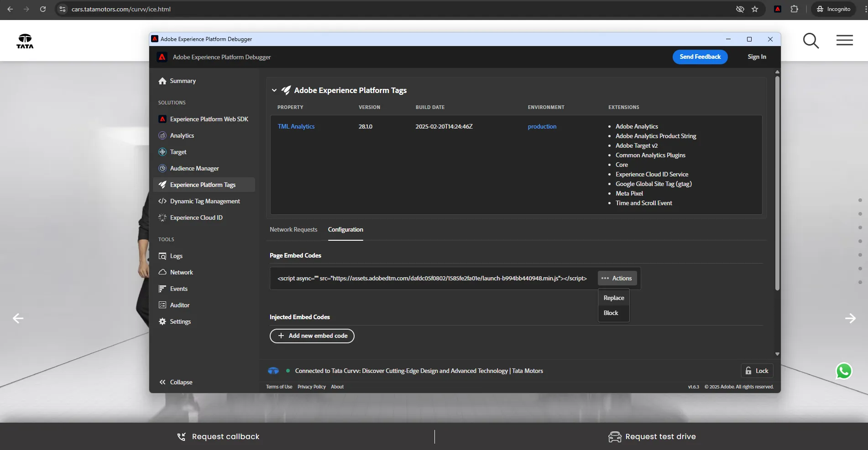Switch to the Network Requests tab
This screenshot has width=868, height=450.
coord(293,229)
